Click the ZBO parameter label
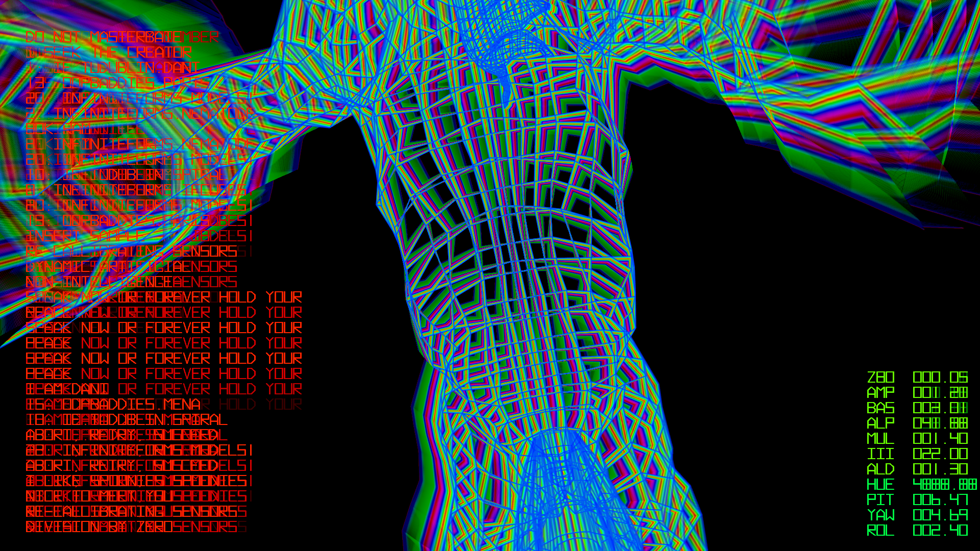Image resolution: width=980 pixels, height=551 pixels. point(880,378)
